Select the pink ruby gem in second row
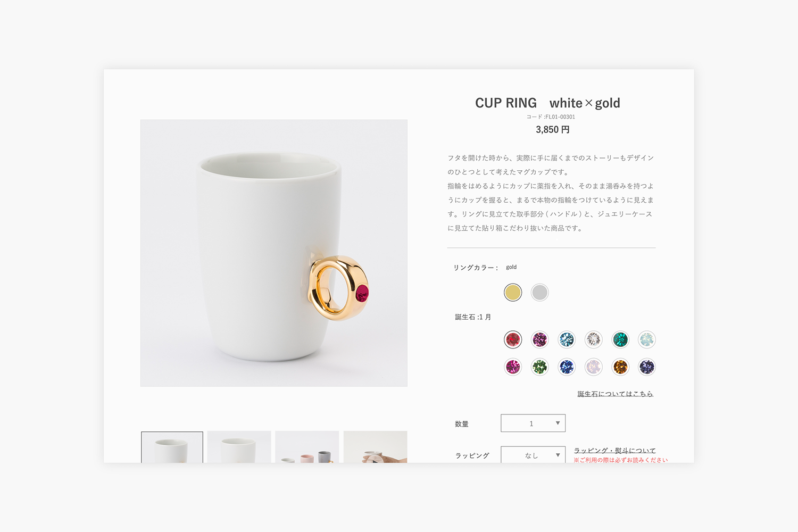This screenshot has width=798, height=532. coord(513,367)
